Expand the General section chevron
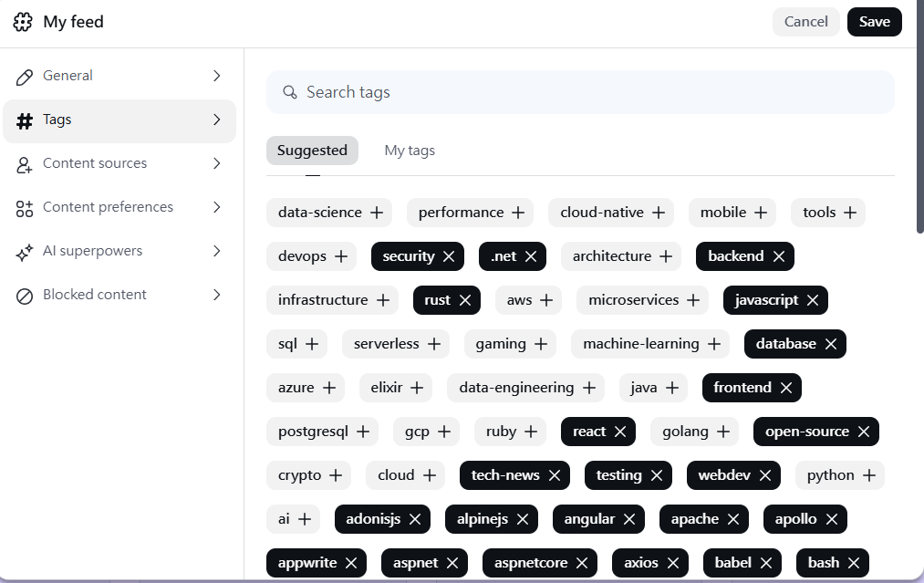This screenshot has width=924, height=583. point(217,76)
